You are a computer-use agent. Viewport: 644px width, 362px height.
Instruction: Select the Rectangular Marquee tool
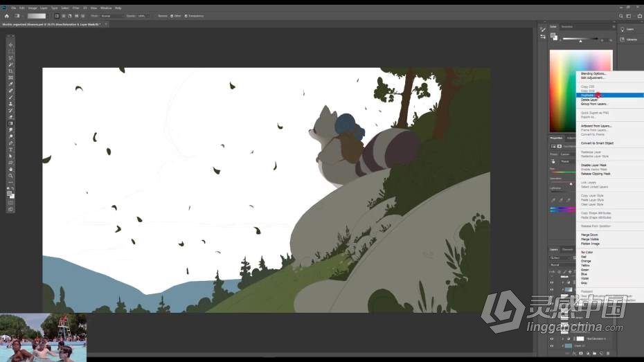10,51
